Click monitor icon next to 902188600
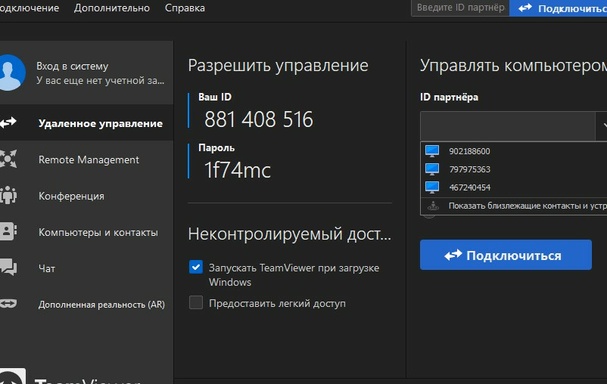This screenshot has width=607, height=384. 432,151
